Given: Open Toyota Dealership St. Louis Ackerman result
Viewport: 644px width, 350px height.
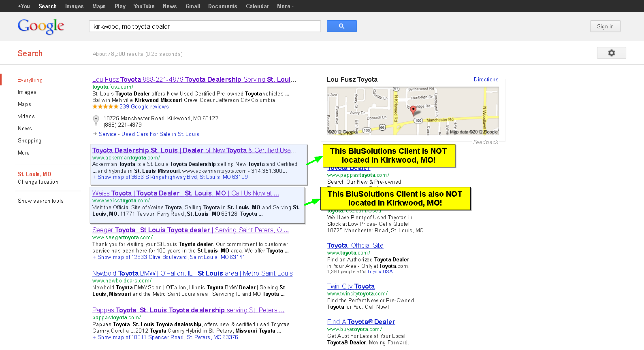Looking at the screenshot, I should pyautogui.click(x=194, y=151).
